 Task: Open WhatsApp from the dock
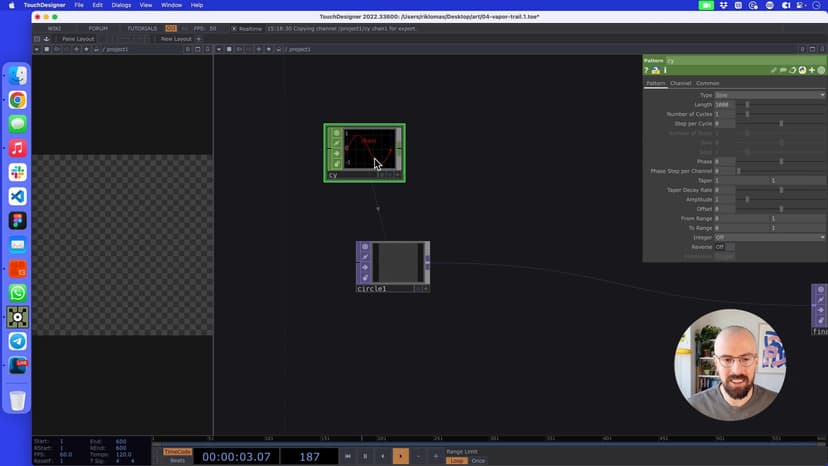pyautogui.click(x=18, y=293)
